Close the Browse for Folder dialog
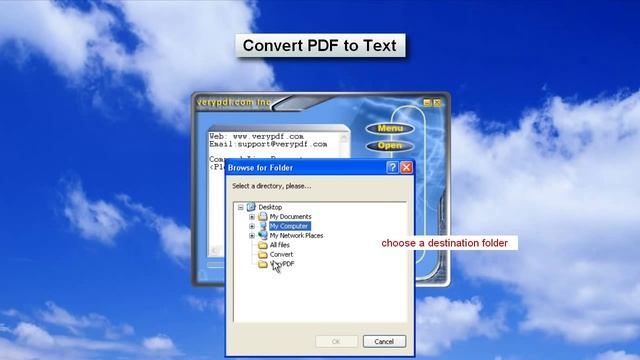 [x=406, y=167]
